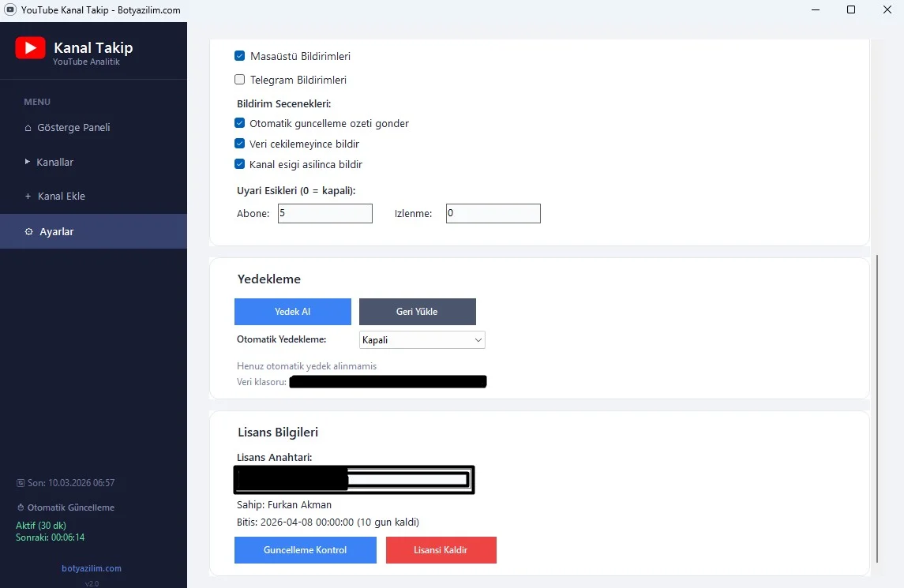The width and height of the screenshot is (904, 588).
Task: Click the 'Veri klasoru:' label
Action: coord(262,382)
